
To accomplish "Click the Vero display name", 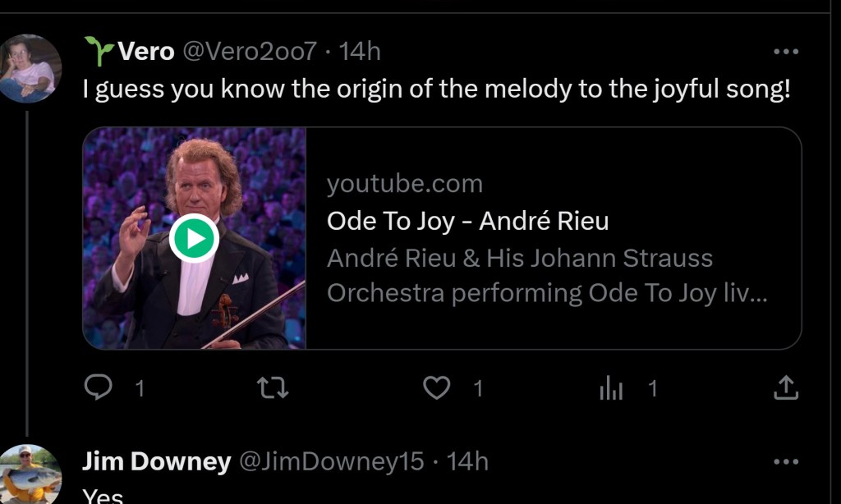I will tap(146, 52).
